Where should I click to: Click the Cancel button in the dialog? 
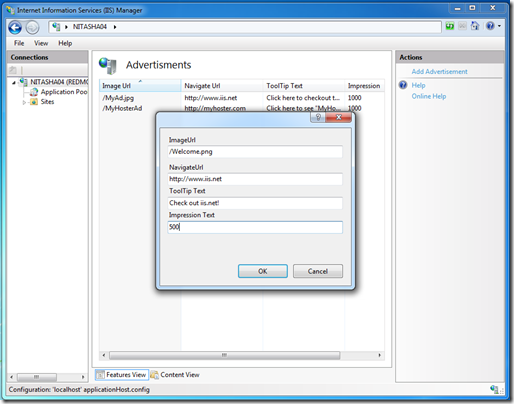(318, 271)
